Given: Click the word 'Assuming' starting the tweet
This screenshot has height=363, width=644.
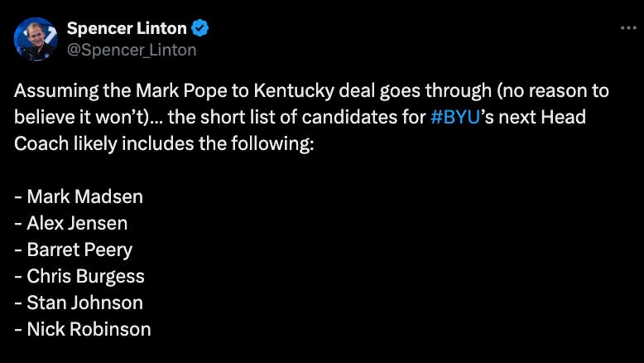Looking at the screenshot, I should [50, 90].
